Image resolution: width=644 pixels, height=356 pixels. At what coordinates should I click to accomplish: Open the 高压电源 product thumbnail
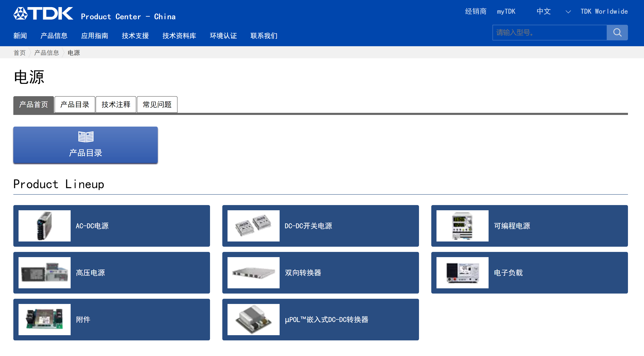click(45, 273)
